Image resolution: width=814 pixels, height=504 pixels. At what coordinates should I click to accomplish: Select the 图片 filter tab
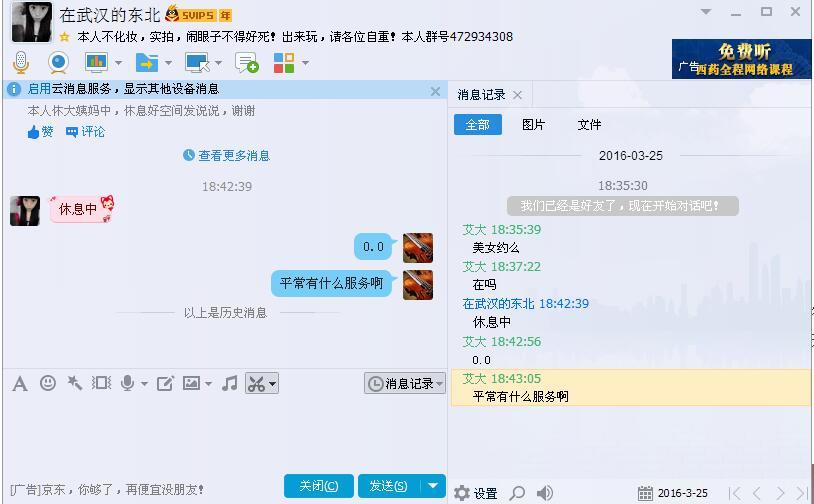[x=533, y=125]
